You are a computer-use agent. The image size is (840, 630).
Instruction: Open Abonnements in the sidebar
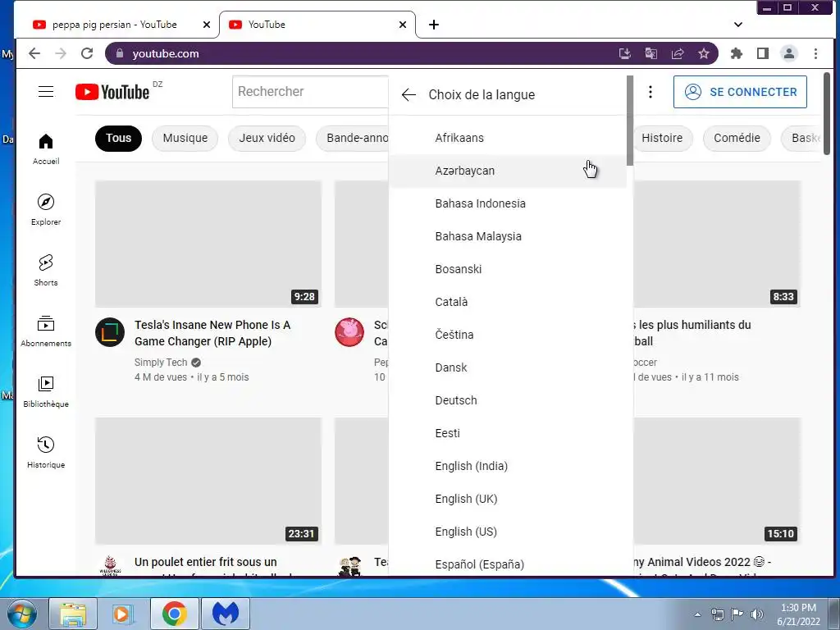click(x=46, y=331)
